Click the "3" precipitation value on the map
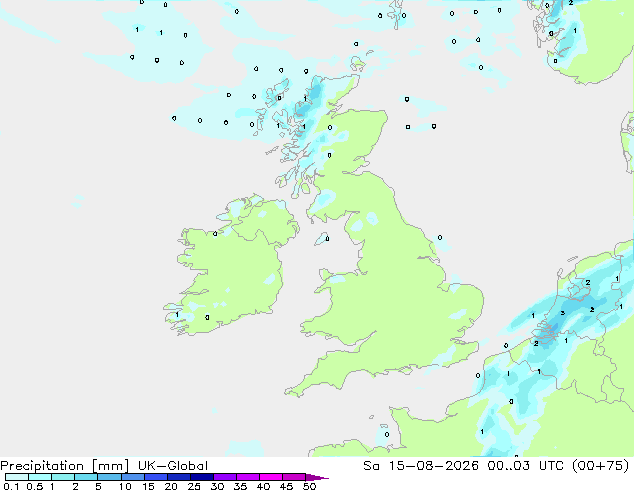 click(563, 313)
